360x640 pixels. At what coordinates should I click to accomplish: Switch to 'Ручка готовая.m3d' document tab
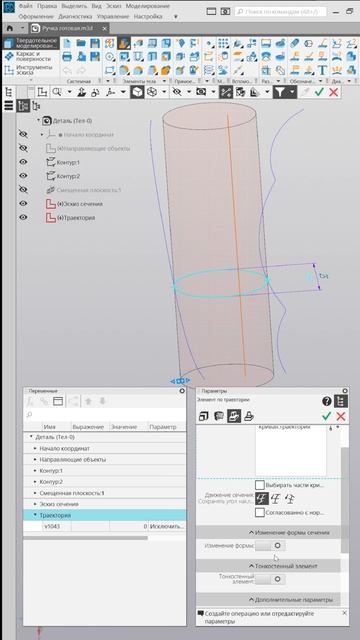click(x=67, y=29)
